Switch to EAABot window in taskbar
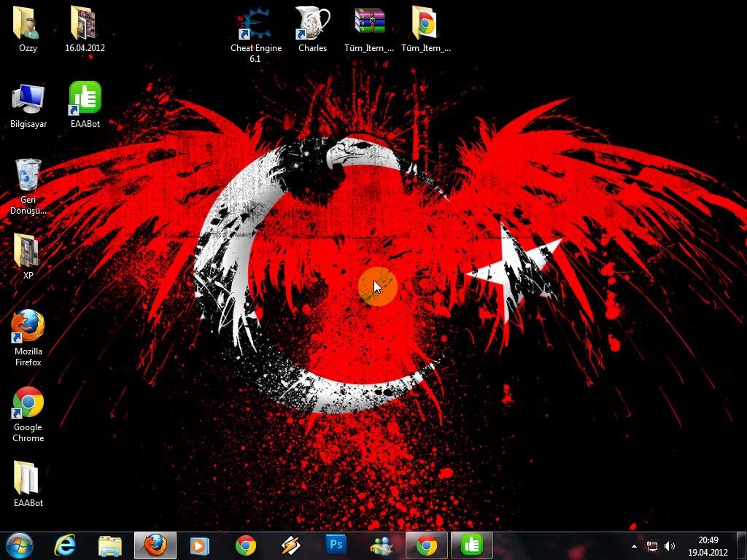Viewport: 747px width, 560px height. [472, 545]
